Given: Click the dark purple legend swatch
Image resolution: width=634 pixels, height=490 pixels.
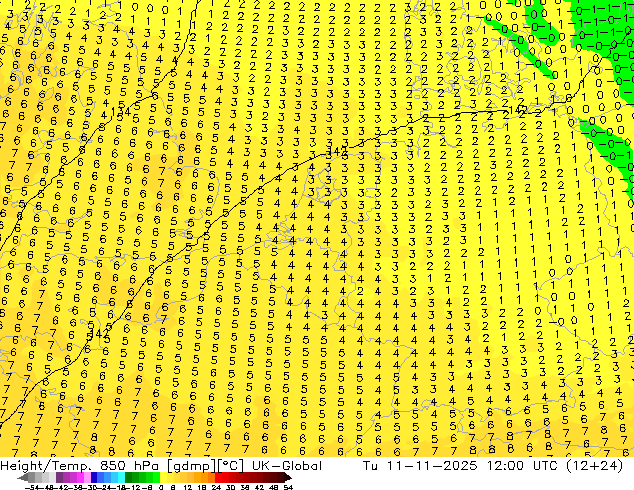Looking at the screenshot, I should [59, 478].
